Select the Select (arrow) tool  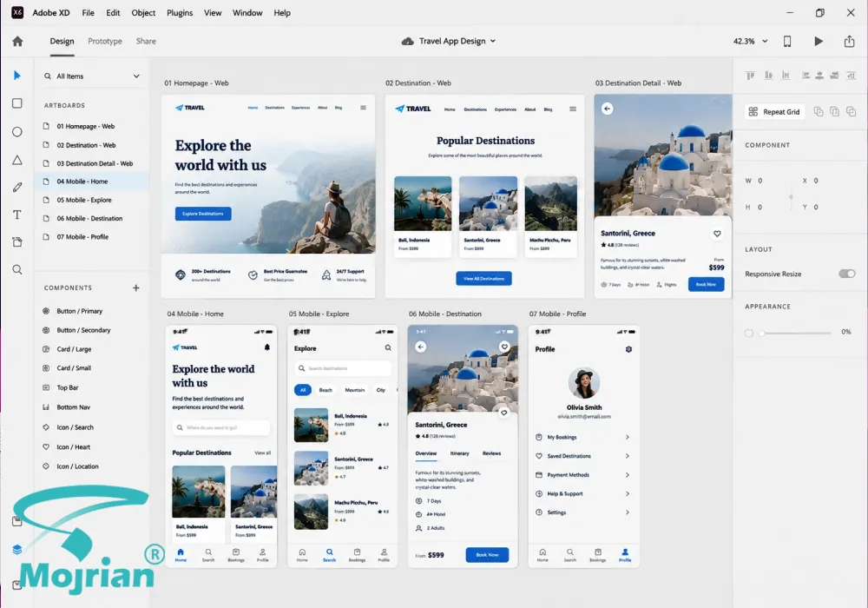click(17, 76)
